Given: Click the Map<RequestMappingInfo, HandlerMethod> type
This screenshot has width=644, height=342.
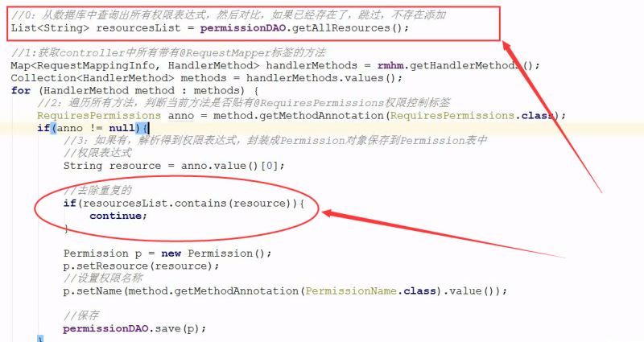Looking at the screenshot, I should coord(134,66).
